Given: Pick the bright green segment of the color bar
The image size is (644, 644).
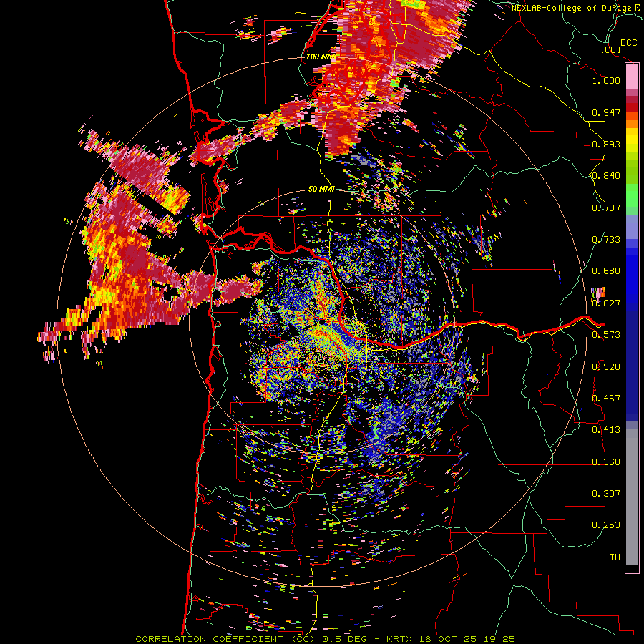Looking at the screenshot, I should (632, 195).
